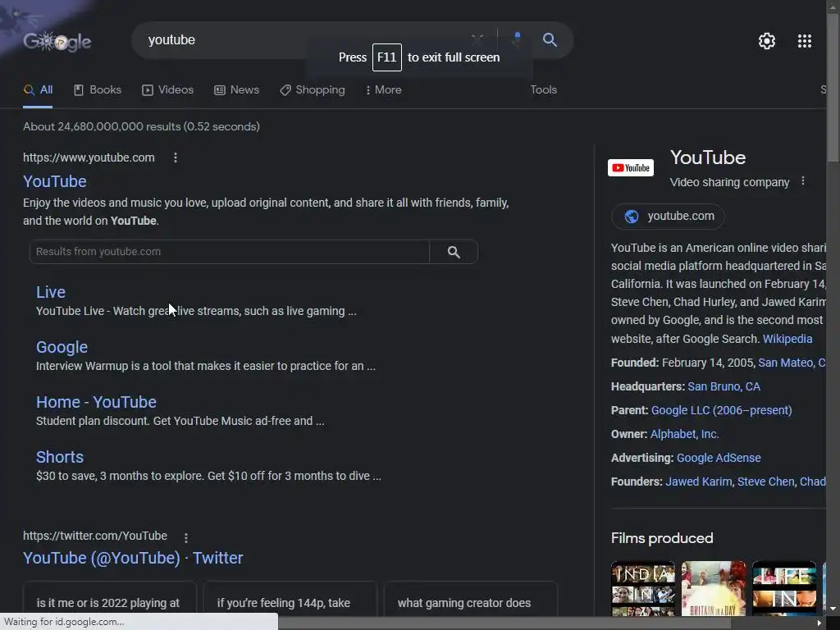Open YouTube (@YouTube) · Twitter result

[133, 558]
